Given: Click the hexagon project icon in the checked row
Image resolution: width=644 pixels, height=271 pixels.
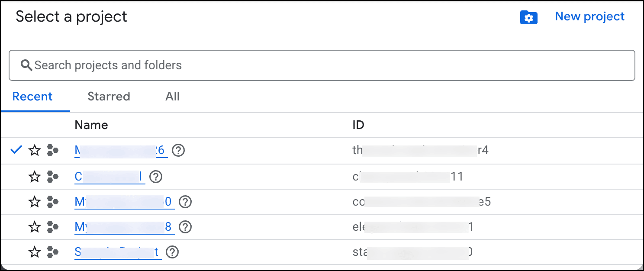Looking at the screenshot, I should coord(53,151).
